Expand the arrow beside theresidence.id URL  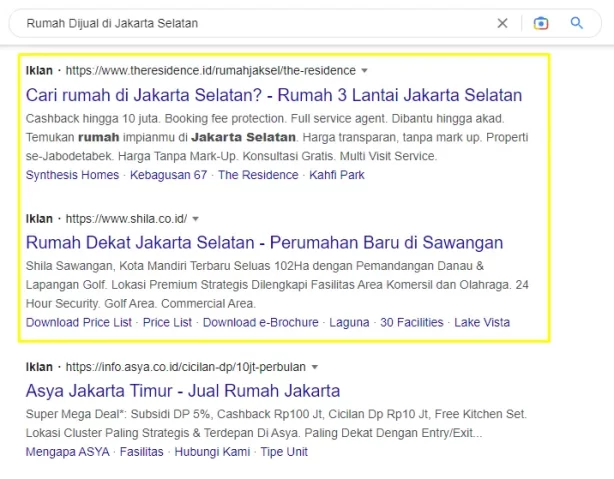tap(364, 71)
